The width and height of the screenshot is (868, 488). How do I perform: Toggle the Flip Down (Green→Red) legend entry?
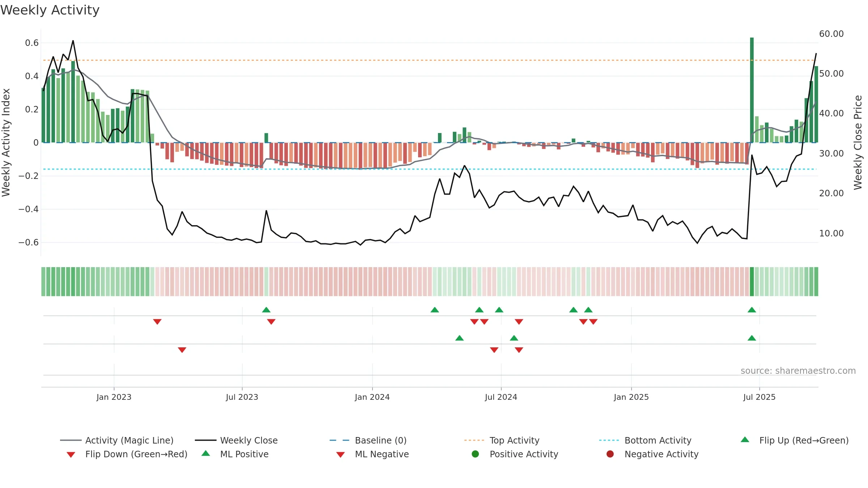[x=127, y=454]
